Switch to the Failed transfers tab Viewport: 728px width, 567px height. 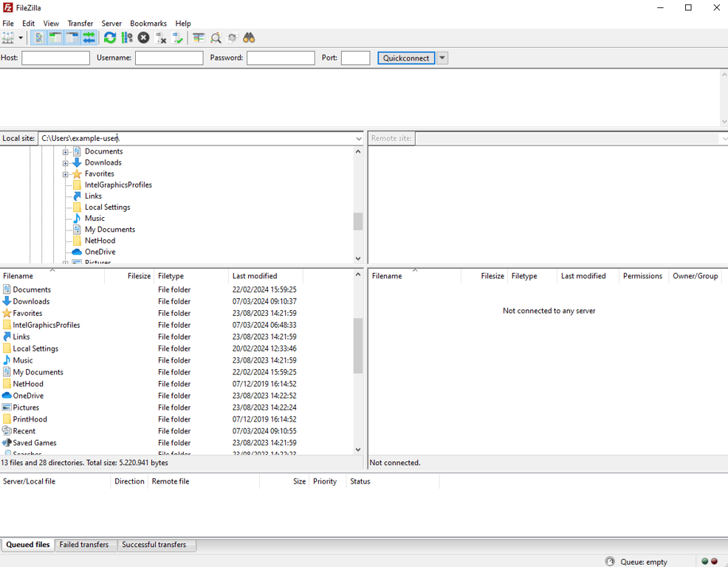pyautogui.click(x=85, y=544)
